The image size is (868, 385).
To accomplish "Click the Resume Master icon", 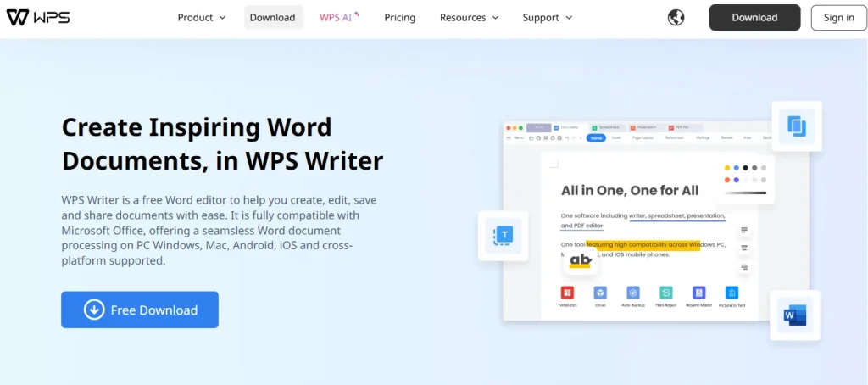I will pyautogui.click(x=698, y=293).
